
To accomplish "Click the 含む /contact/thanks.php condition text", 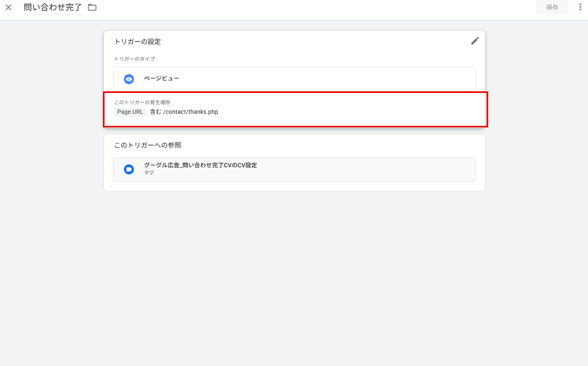I will tap(184, 112).
